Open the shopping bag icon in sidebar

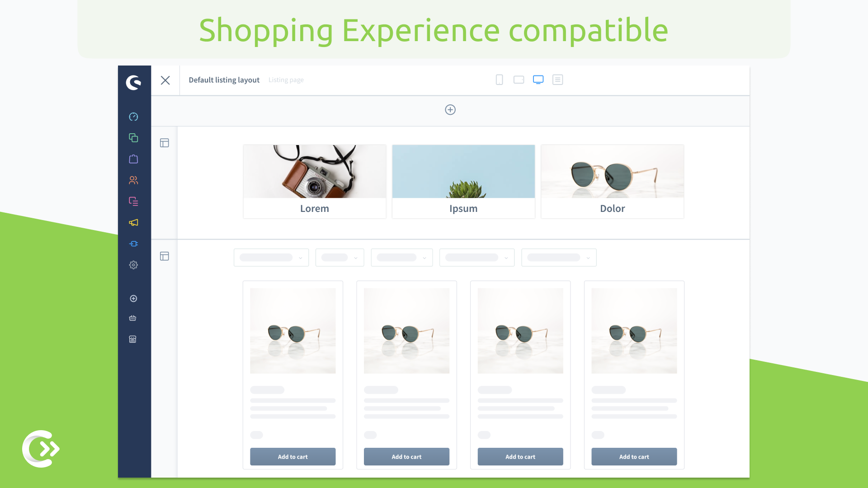pos(133,159)
